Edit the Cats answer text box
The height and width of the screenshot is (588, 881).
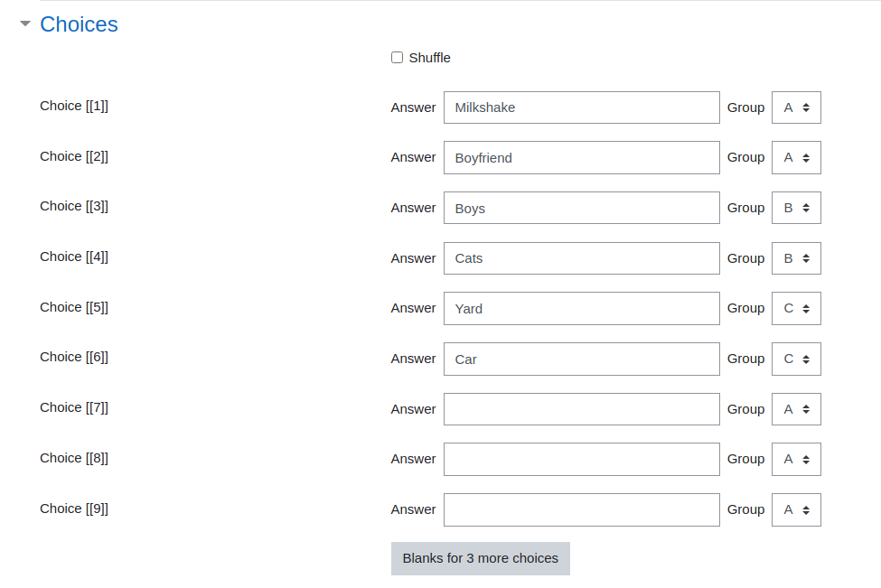click(x=582, y=258)
